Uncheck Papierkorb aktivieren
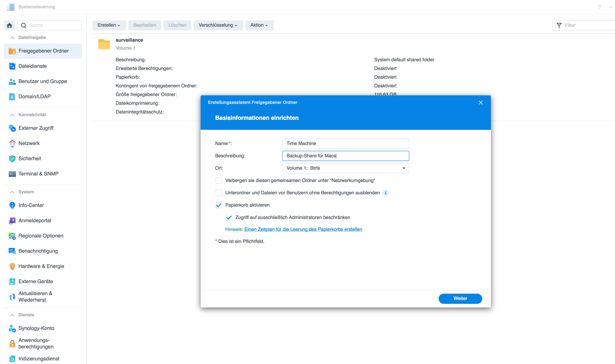The image size is (615, 364). tap(218, 205)
